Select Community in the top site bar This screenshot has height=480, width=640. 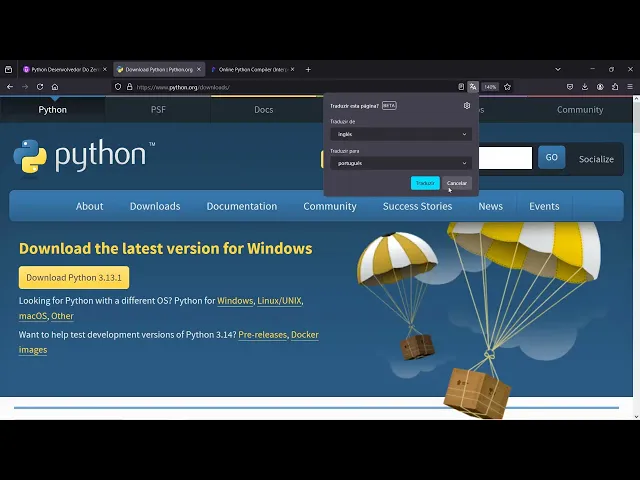coord(580,109)
